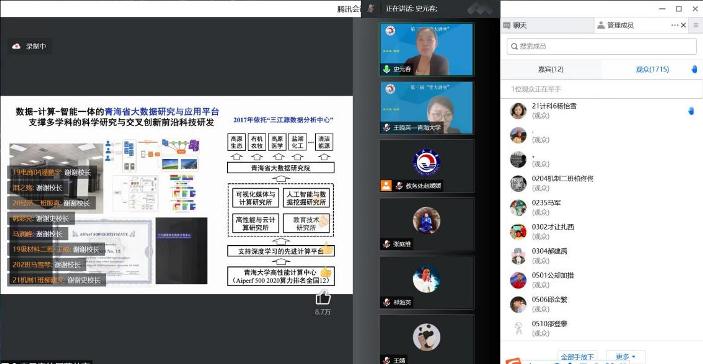The image size is (703, 364).
Task: Click the green microphone icon on the speaker video
Action: [386, 69]
